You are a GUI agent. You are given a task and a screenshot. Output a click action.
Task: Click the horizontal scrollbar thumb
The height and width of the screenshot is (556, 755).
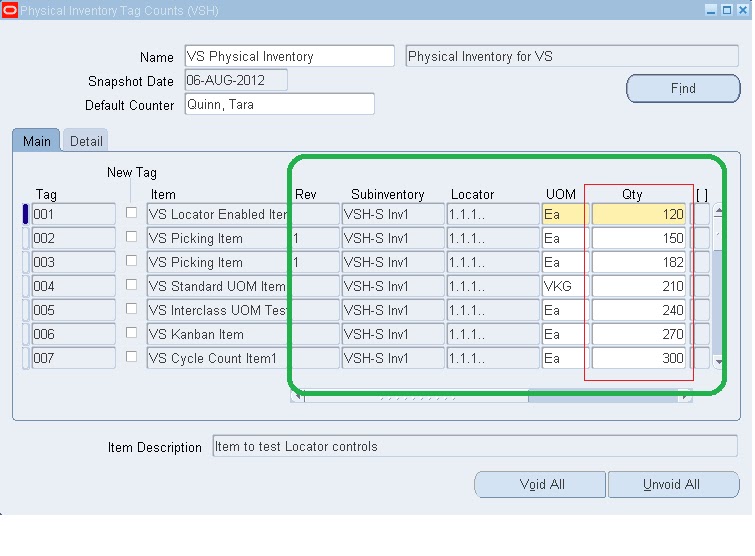tap(417, 397)
